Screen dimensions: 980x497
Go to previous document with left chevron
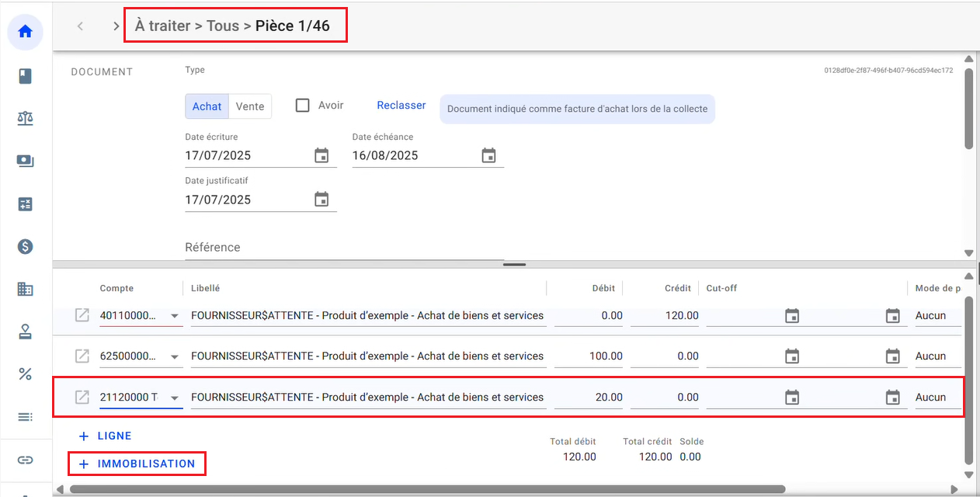80,26
